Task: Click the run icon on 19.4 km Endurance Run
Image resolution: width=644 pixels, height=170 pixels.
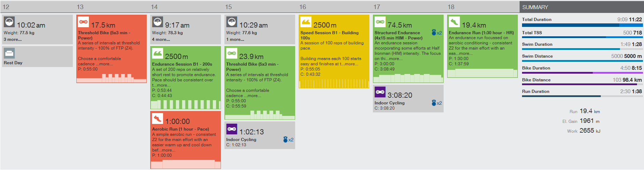Action: (454, 22)
